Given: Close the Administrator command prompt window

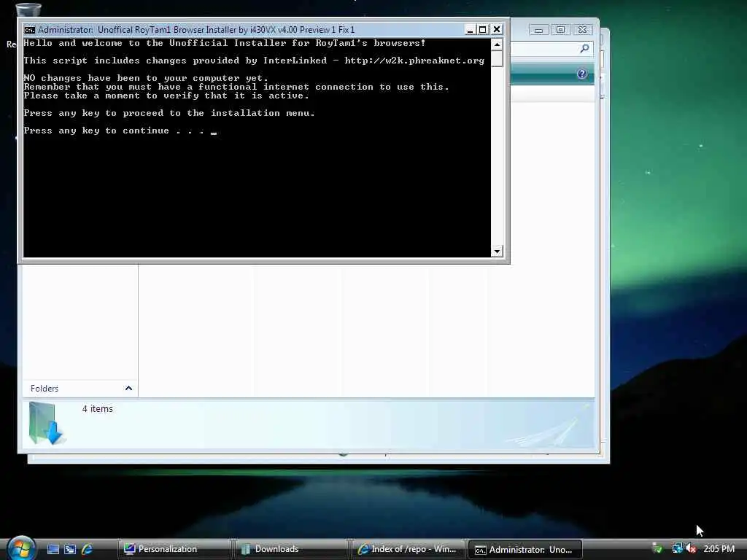Looking at the screenshot, I should [496, 29].
